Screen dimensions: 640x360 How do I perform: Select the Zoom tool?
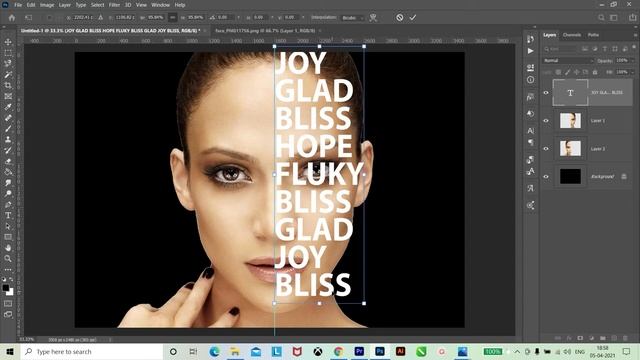coord(8,258)
